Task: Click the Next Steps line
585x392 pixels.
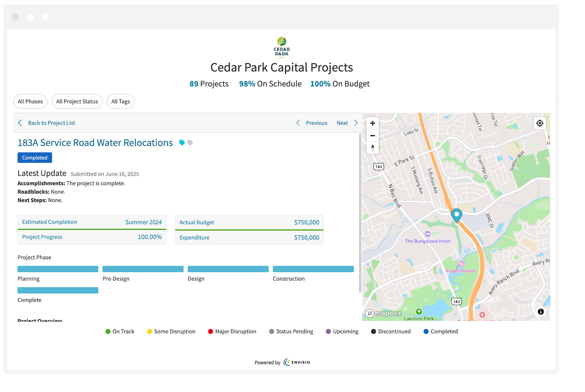Action: [x=40, y=200]
